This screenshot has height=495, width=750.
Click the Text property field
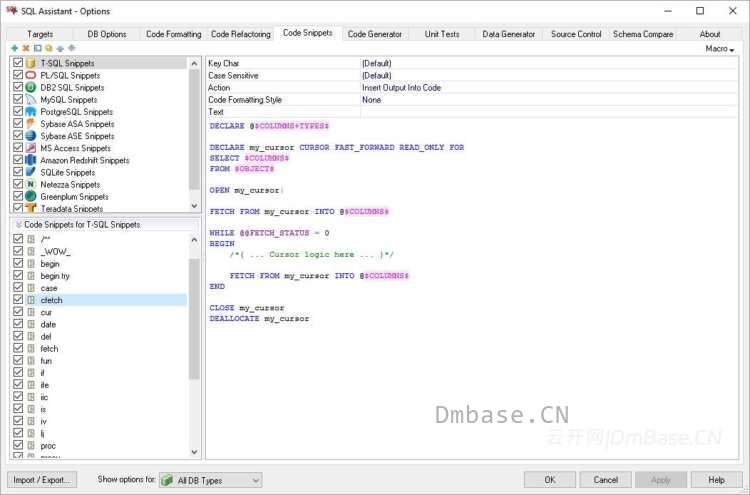pos(549,112)
